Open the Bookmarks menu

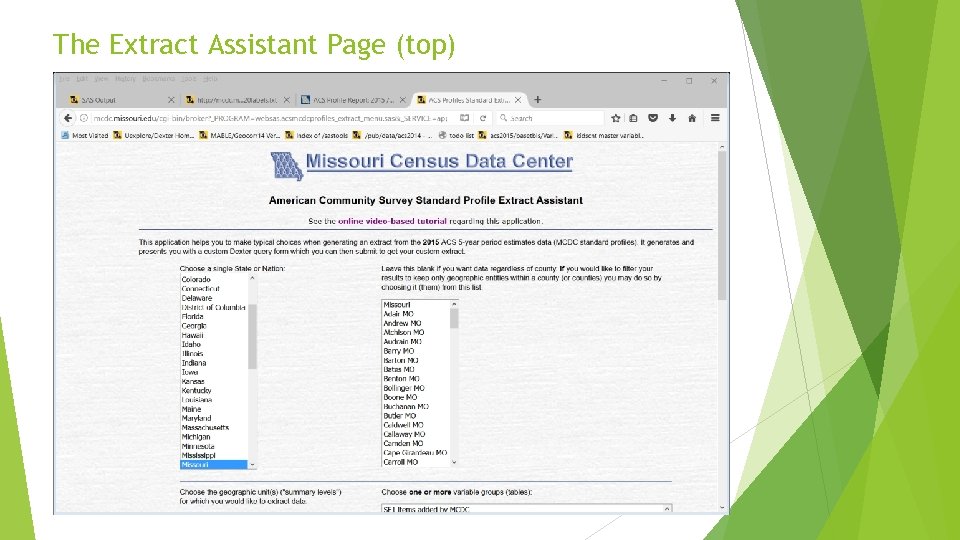(x=159, y=79)
